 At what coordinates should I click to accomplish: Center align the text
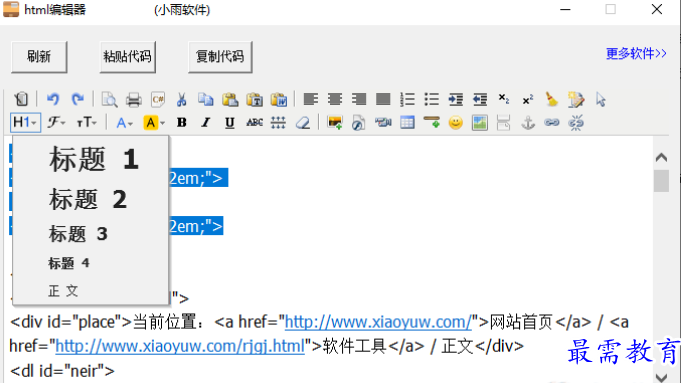point(335,99)
